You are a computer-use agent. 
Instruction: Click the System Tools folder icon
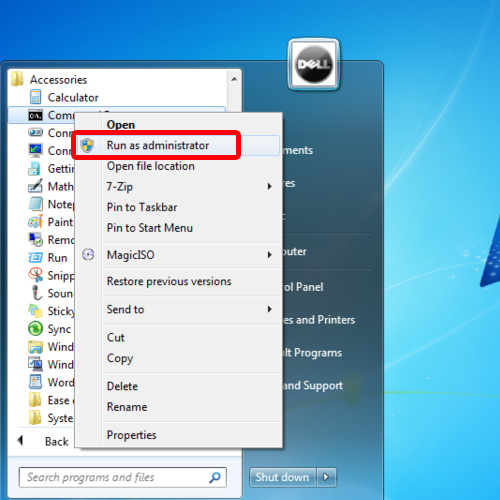35,418
